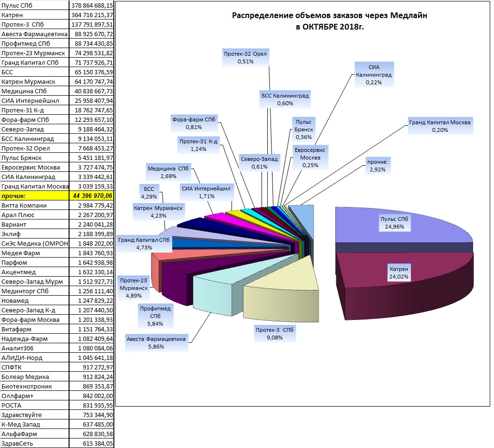
Task: Click the Медея Фарм table cell
Action: [34, 253]
